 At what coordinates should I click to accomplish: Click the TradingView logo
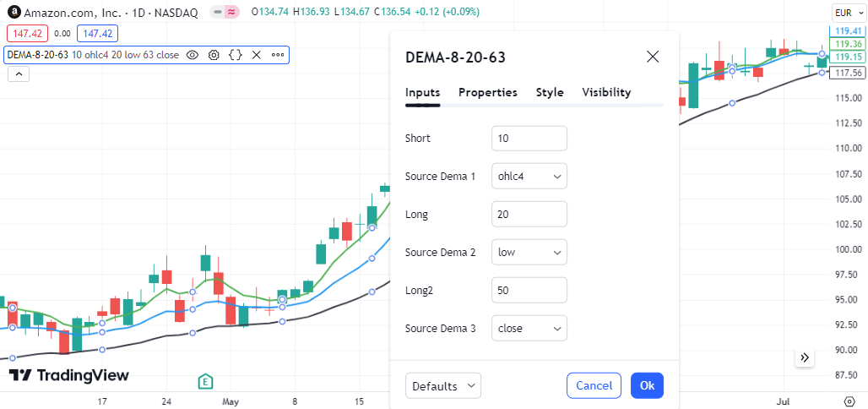click(68, 375)
